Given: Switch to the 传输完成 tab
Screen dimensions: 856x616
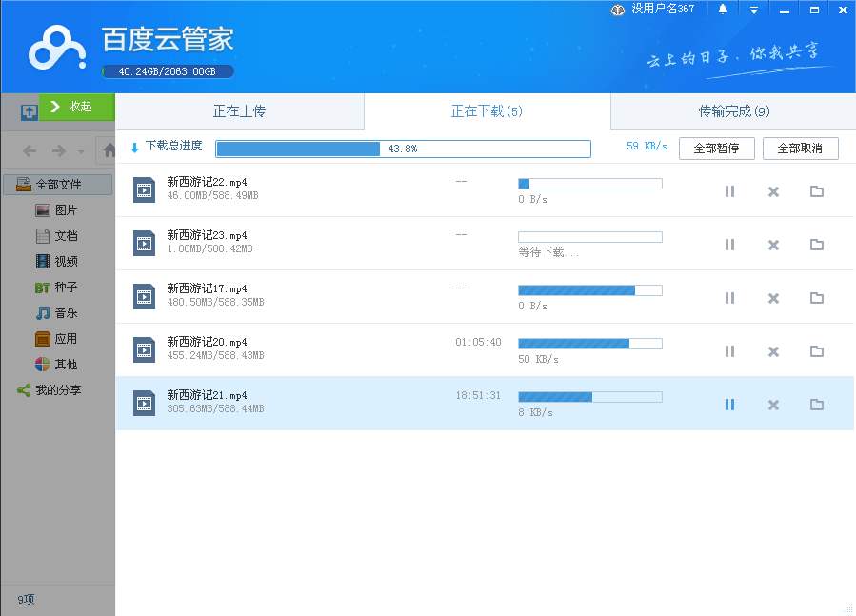Looking at the screenshot, I should [733, 111].
